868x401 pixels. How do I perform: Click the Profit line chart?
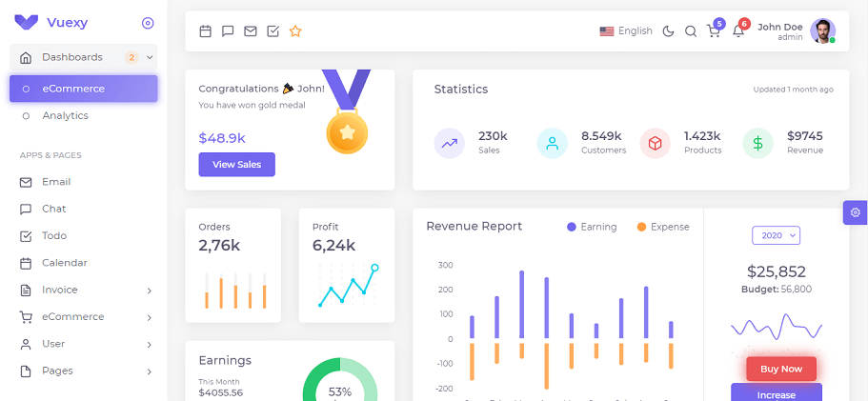click(347, 286)
